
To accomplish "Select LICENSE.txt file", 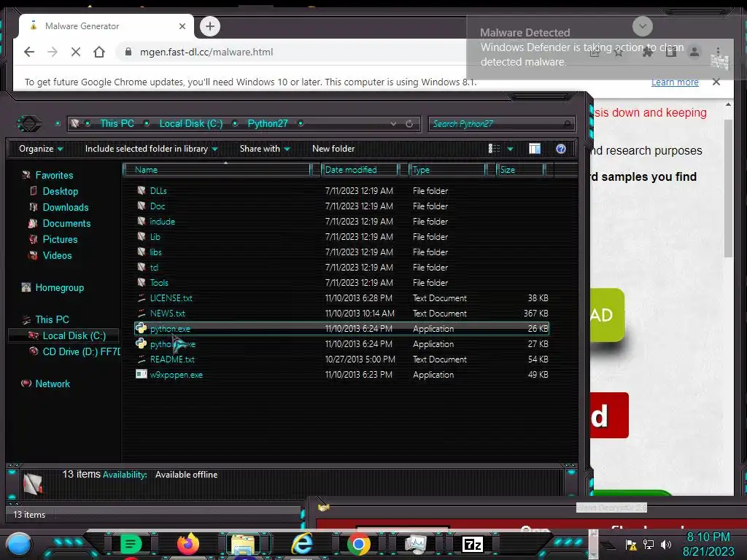I will [x=171, y=298].
